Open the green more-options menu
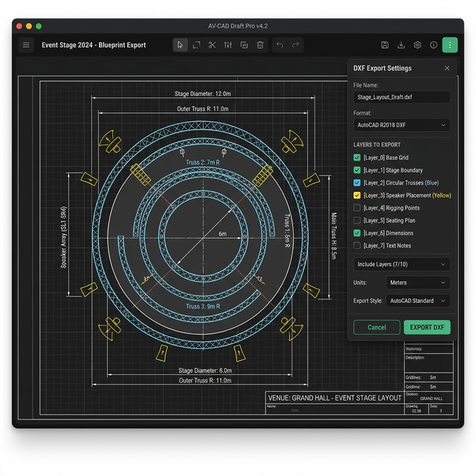The image size is (476, 476). click(x=450, y=45)
